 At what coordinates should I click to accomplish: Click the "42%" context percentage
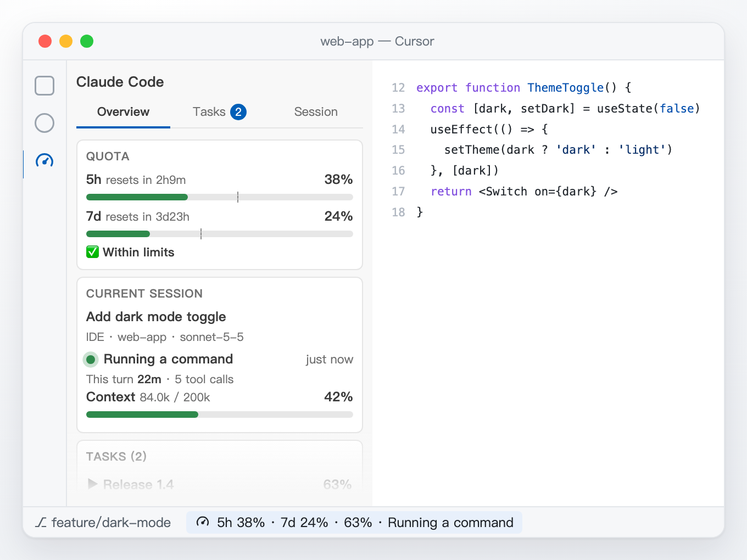338,397
